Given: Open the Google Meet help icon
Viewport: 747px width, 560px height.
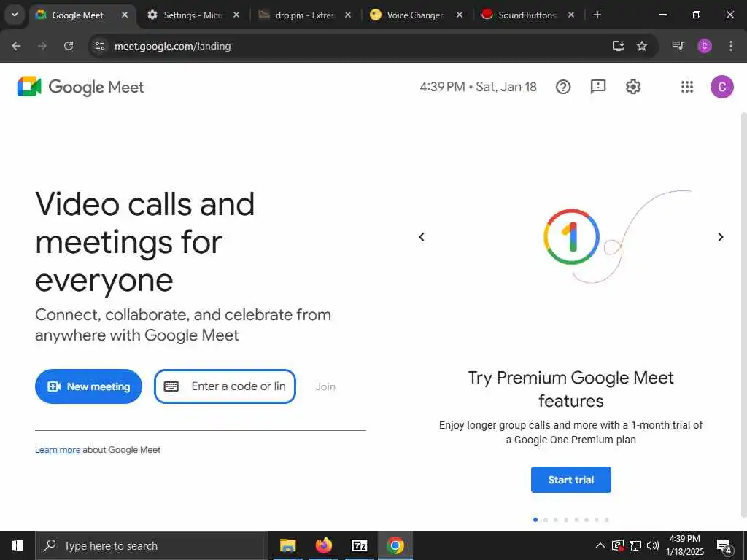Looking at the screenshot, I should pyautogui.click(x=562, y=87).
